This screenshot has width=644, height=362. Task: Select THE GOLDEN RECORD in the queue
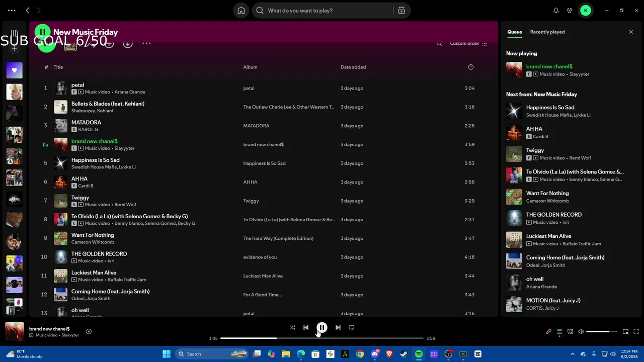tap(554, 215)
